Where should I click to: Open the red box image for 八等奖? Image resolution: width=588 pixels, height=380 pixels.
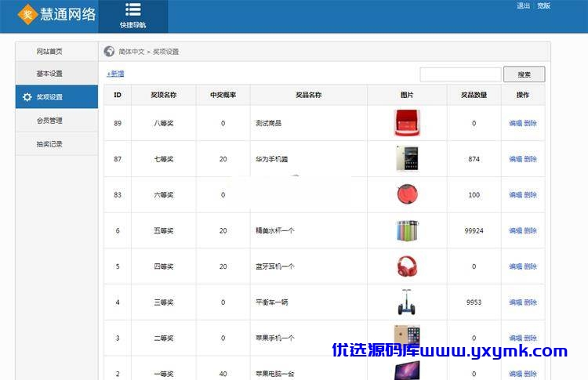pos(407,123)
